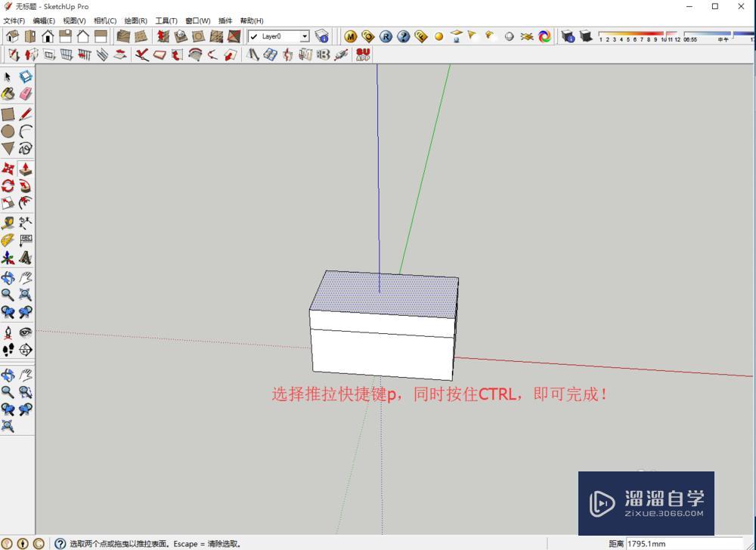Click the Make Component tool

26,76
